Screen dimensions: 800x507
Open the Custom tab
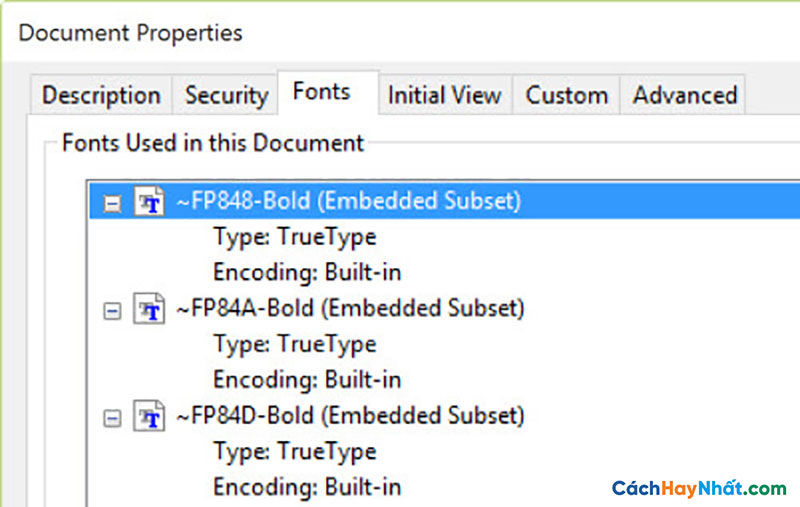point(566,95)
